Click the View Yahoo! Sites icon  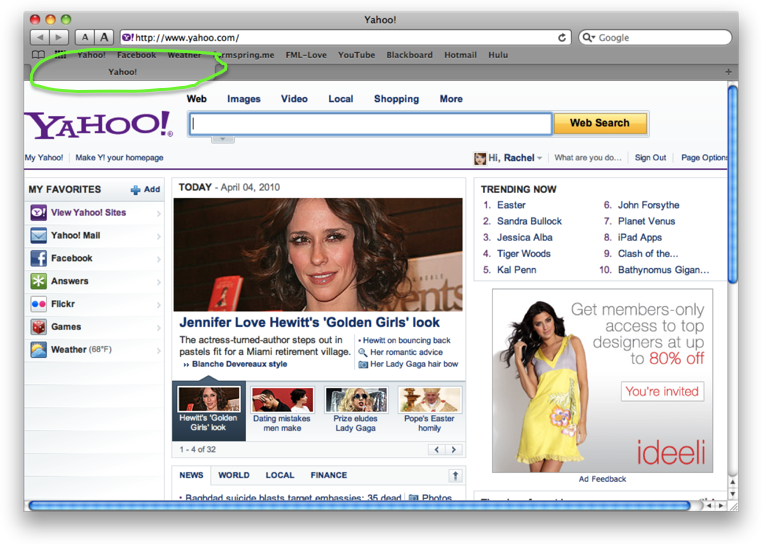coord(38,212)
